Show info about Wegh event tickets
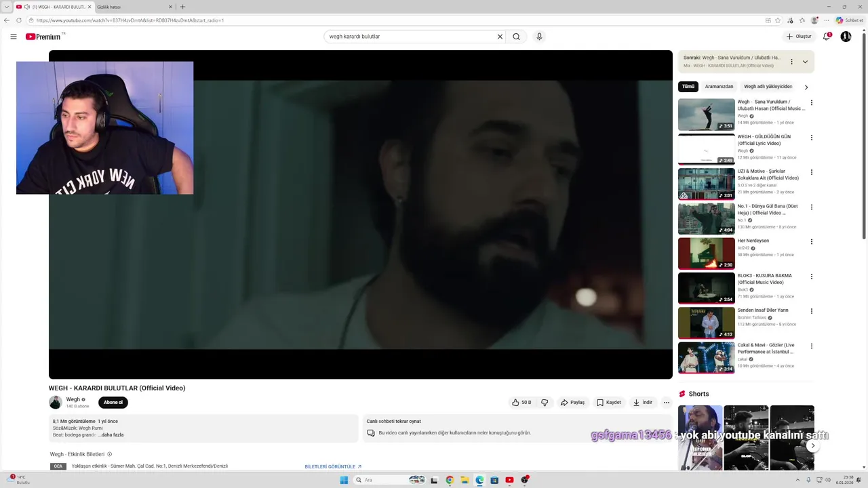 pyautogui.click(x=109, y=454)
